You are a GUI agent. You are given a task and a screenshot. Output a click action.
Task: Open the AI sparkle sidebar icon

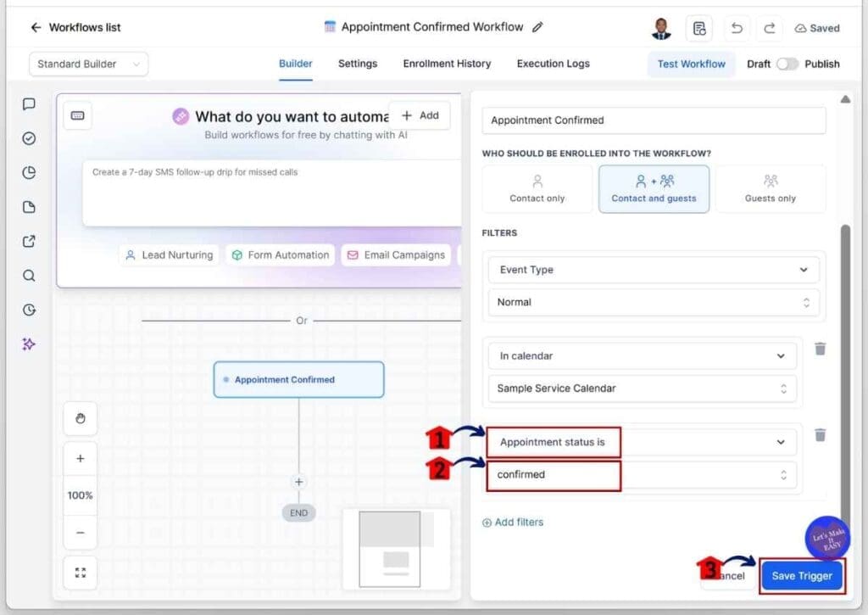tap(29, 344)
